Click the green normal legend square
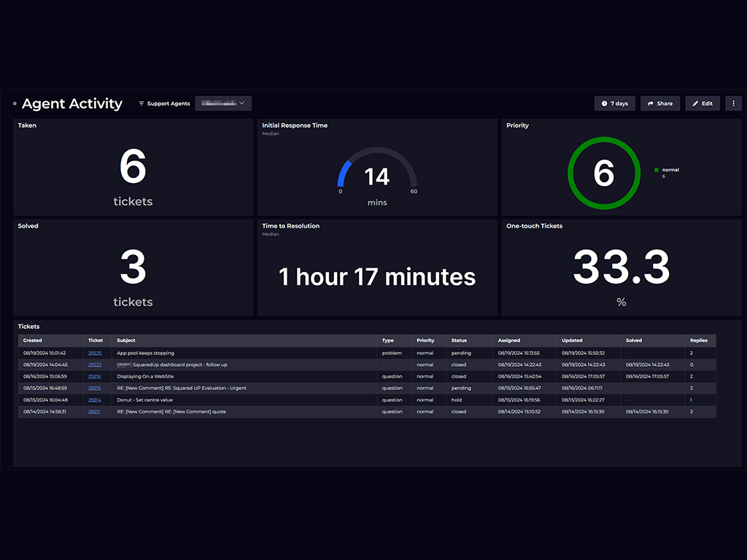Screen dimensions: 747x560 click(x=657, y=170)
